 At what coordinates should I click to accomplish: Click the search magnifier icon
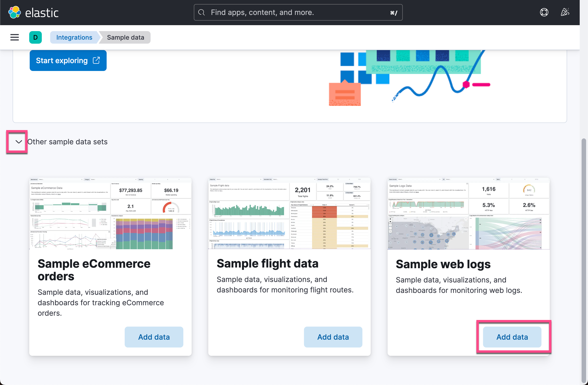tap(201, 12)
